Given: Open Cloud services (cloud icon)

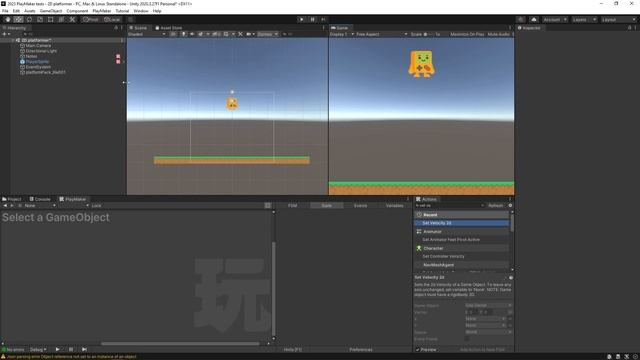Looking at the screenshot, I should (534, 19).
